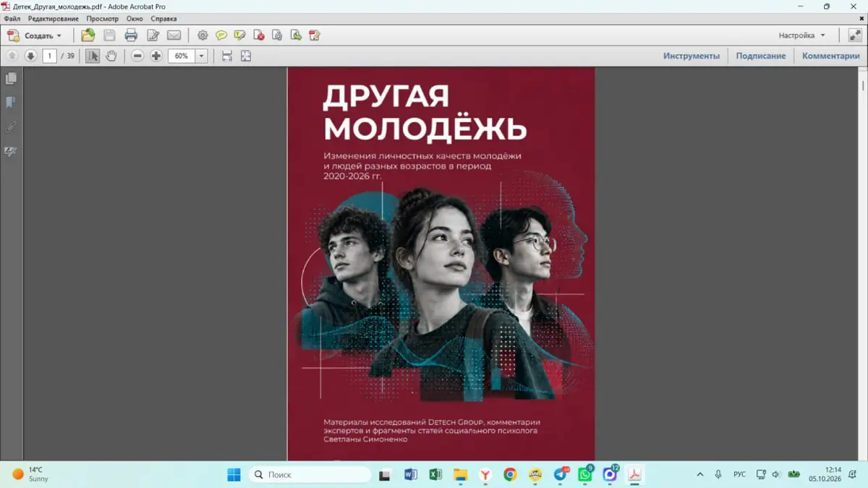
Task: Go to previous page arrow
Action: (12, 56)
